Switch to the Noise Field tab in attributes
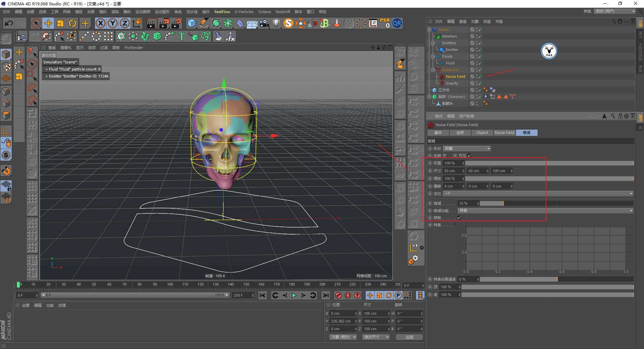The height and width of the screenshot is (349, 644). coord(504,133)
